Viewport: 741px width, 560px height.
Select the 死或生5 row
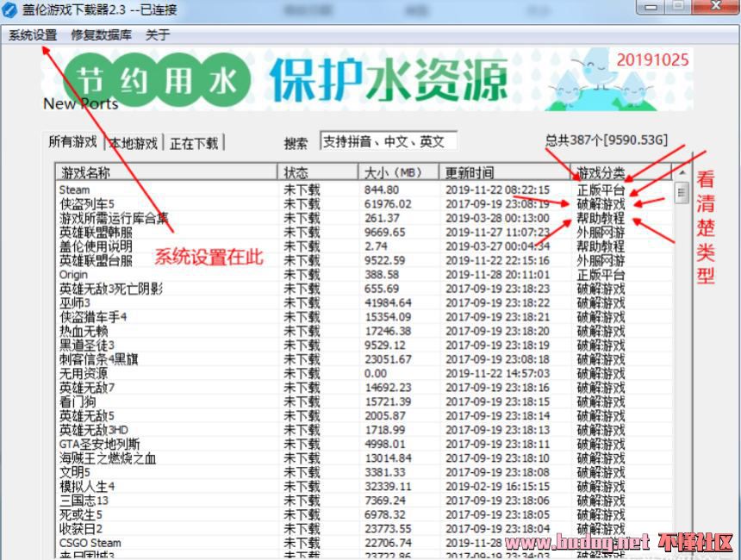(x=364, y=515)
